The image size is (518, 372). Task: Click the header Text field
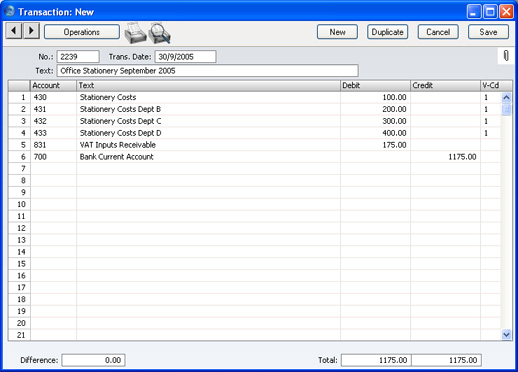(x=208, y=71)
